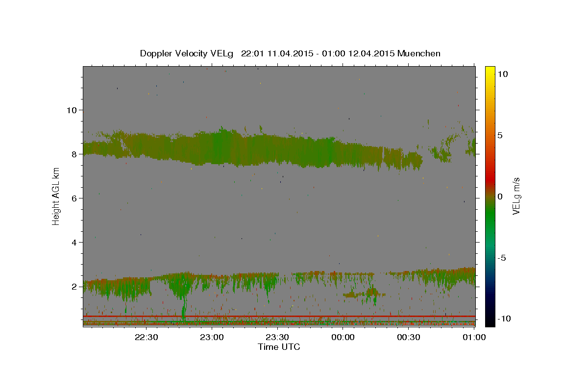Click the 22:30 time tick label
The width and height of the screenshot is (588, 392).
click(146, 337)
